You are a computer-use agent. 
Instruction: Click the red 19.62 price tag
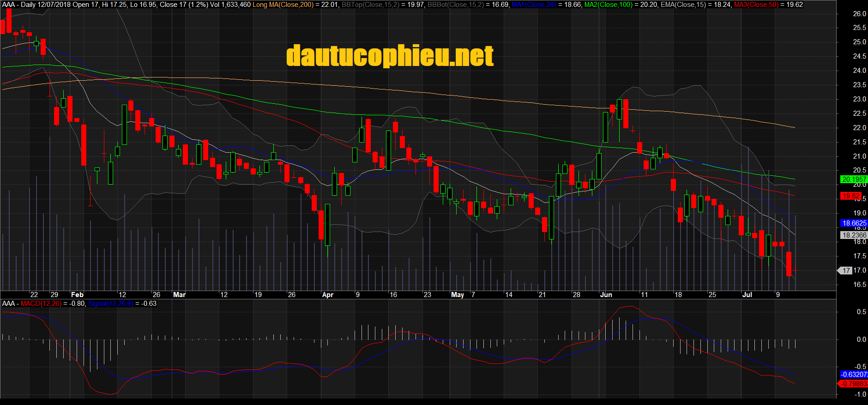850,196
